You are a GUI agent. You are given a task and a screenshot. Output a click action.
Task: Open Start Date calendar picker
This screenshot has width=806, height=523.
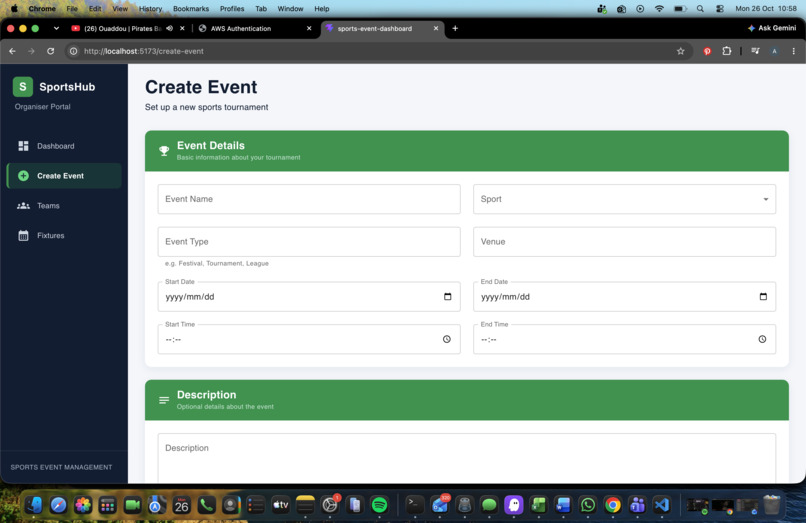[x=447, y=297]
